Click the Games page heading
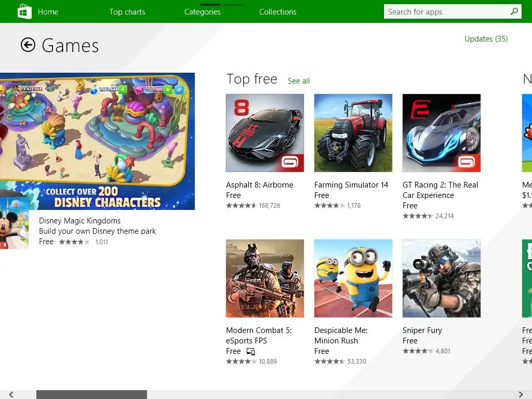This screenshot has height=399, width=532. coord(70,46)
